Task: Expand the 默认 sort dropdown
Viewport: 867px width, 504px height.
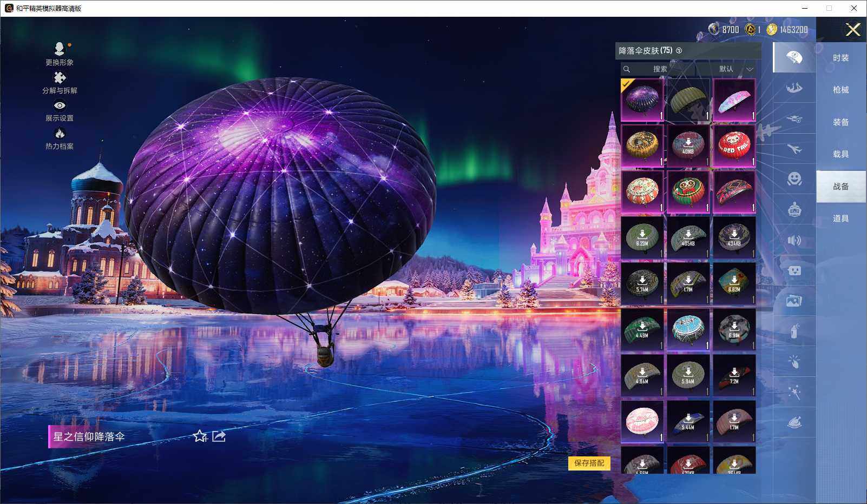Action: [735, 69]
